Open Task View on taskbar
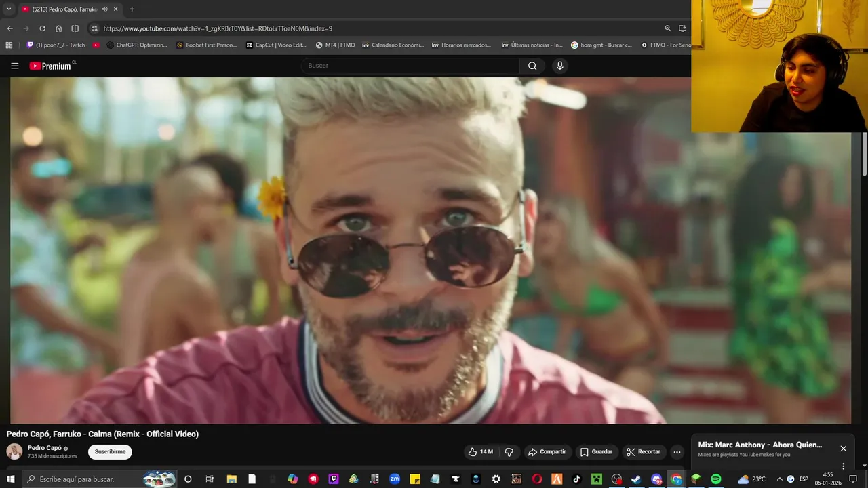This screenshot has height=488, width=868. [210, 479]
